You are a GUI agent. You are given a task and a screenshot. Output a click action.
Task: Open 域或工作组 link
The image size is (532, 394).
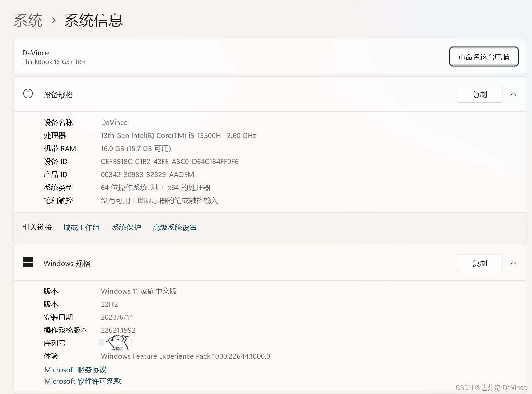click(x=81, y=227)
